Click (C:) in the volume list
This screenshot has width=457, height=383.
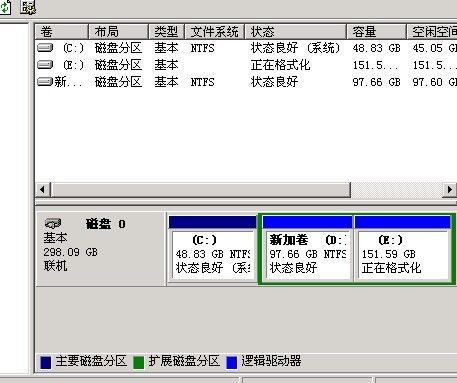tap(73, 48)
